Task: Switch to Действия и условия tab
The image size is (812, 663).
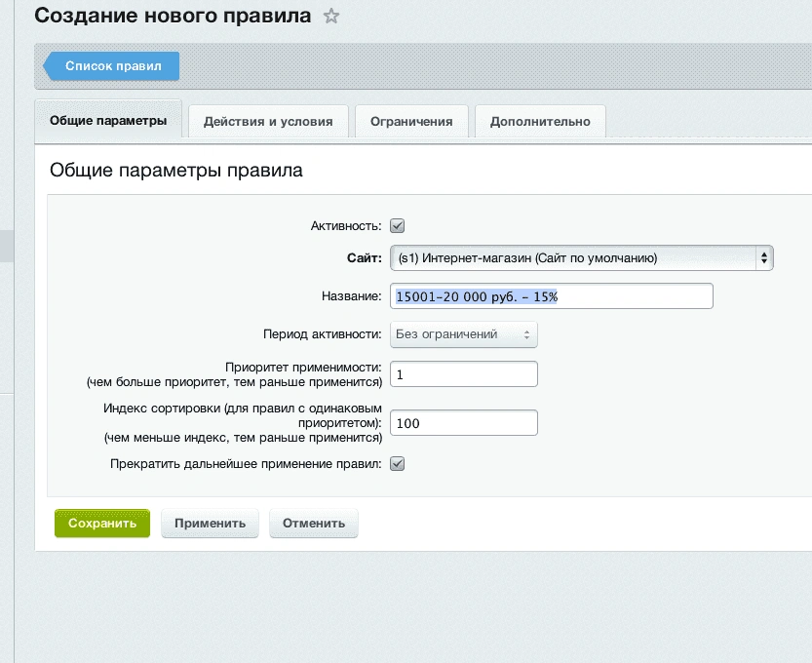Action: (268, 121)
